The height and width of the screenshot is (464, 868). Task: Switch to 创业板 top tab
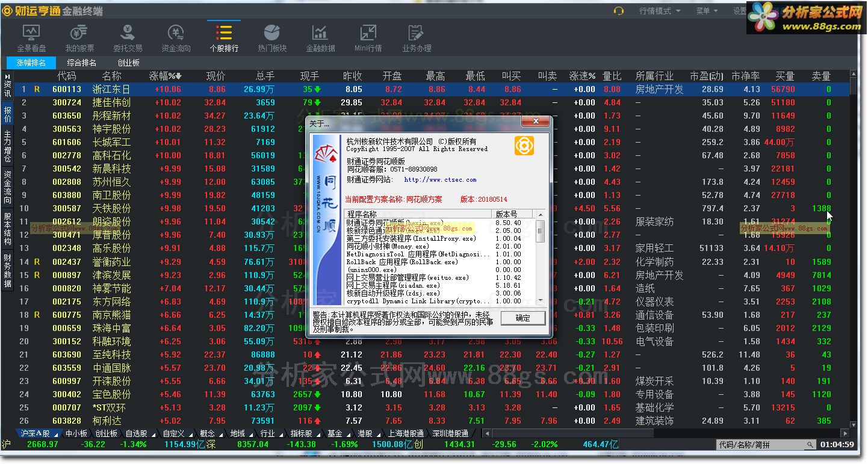click(128, 63)
